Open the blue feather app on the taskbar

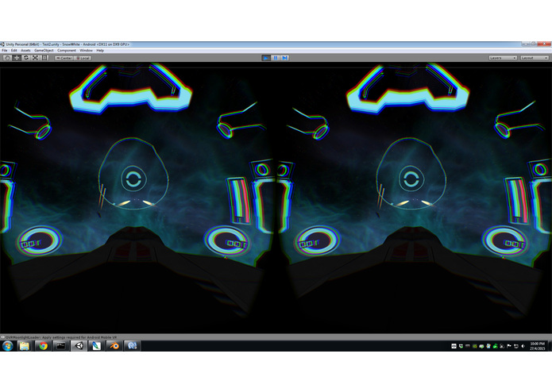(96, 346)
